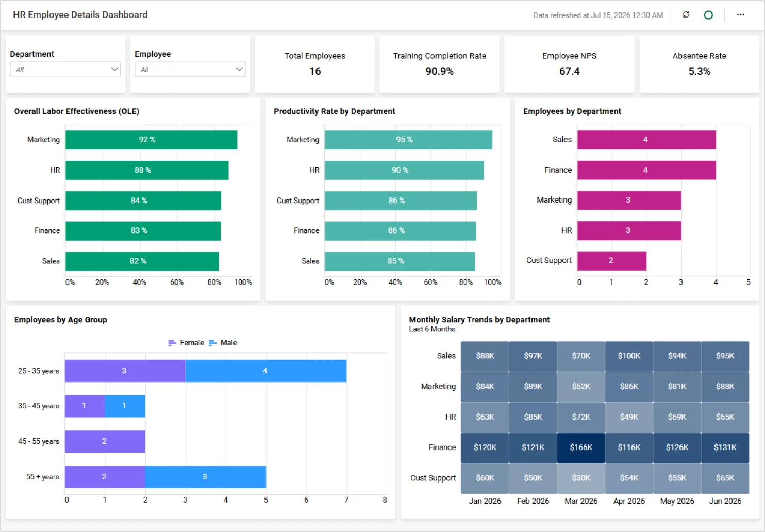Screen dimensions: 765x532
Task: Click the Sales Mar 2026 $70K cell
Action: [x=581, y=356]
